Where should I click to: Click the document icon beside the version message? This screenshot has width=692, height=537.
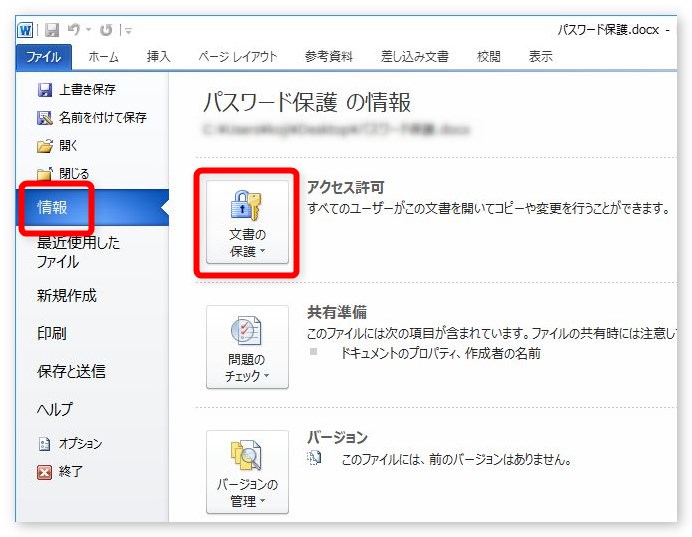314,458
